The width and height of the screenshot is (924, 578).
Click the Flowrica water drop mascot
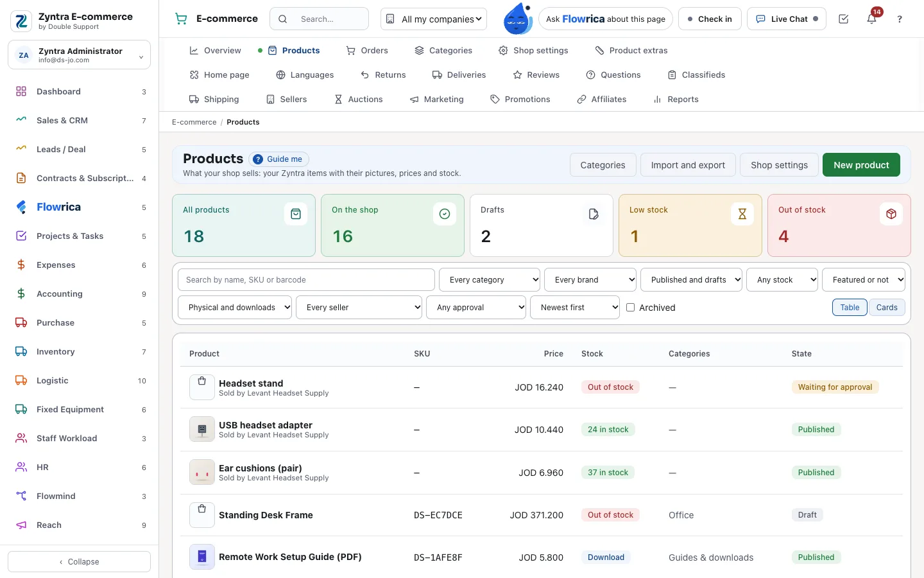click(518, 19)
